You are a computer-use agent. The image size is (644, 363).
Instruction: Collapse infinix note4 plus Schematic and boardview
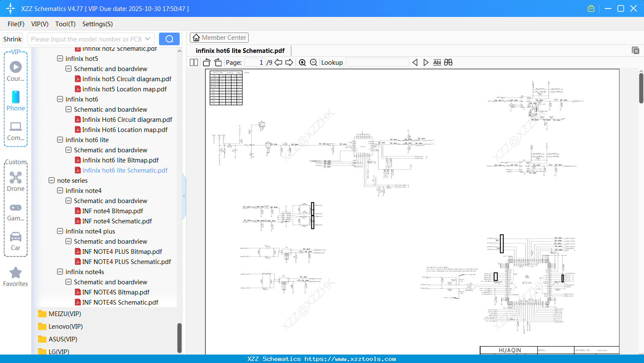[68, 241]
